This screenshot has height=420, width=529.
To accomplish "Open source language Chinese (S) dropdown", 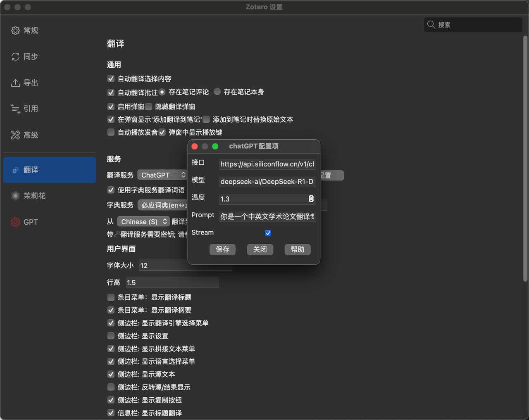I will (x=143, y=222).
